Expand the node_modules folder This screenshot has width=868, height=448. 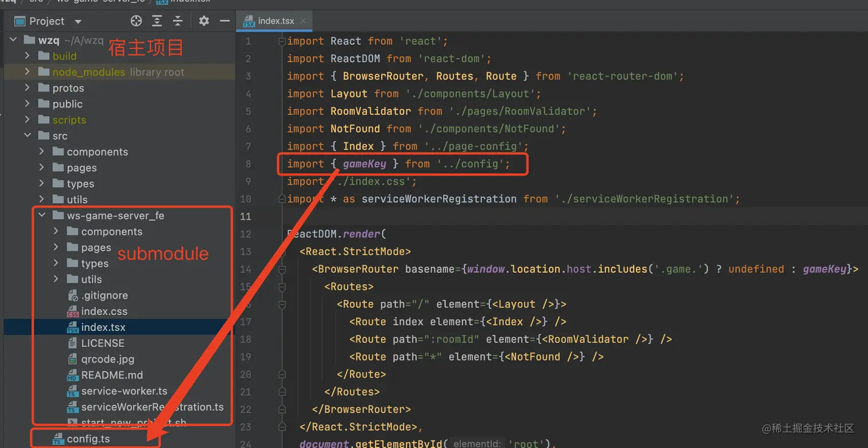pos(27,72)
